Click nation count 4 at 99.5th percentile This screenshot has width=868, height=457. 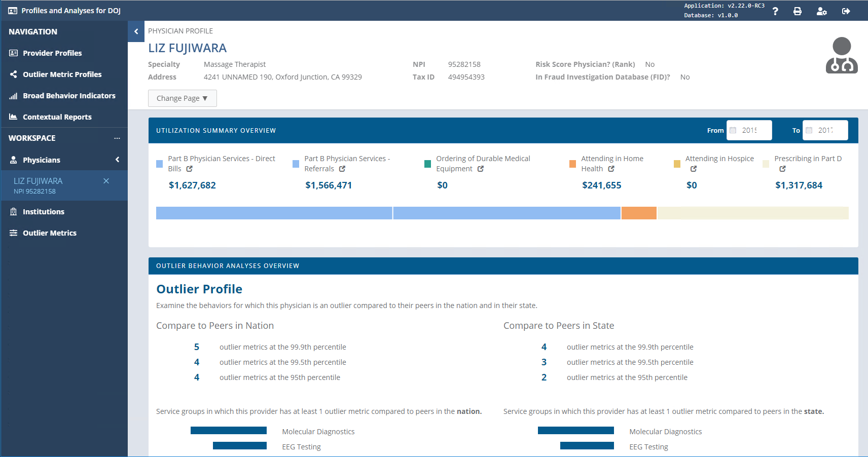197,362
